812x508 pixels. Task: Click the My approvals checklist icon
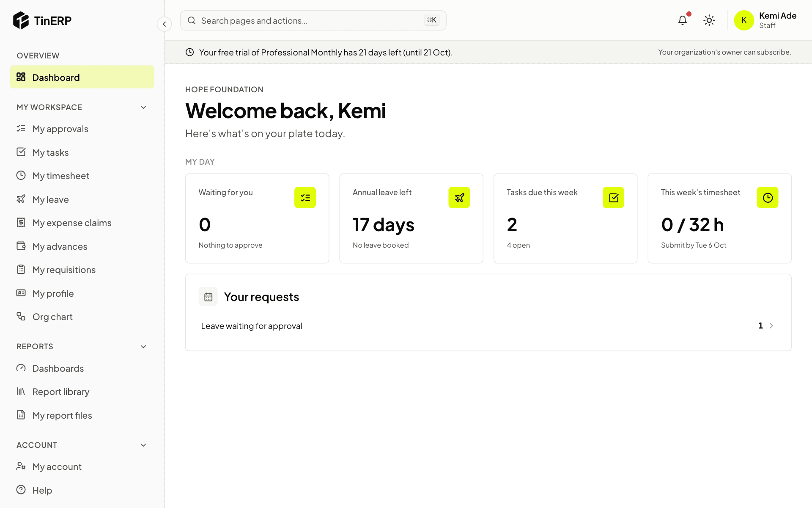tap(21, 128)
